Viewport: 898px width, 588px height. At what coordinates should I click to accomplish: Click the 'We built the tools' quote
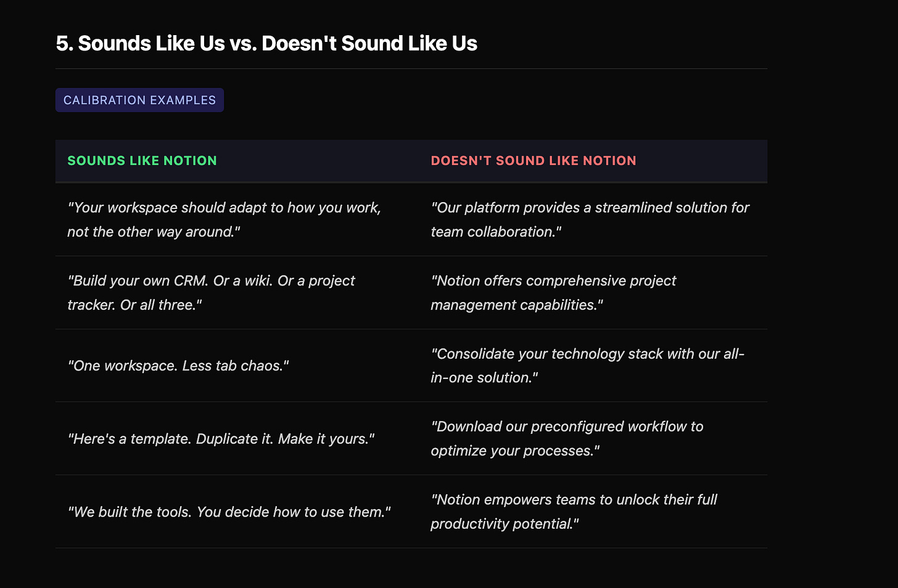(x=229, y=512)
